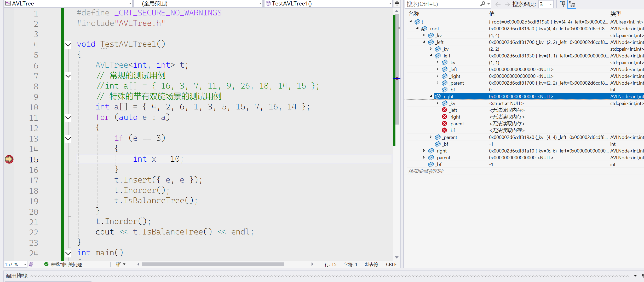644x282 pixels.
Task: Toggle the 'ab' pinned properties icon
Action: [572, 4]
